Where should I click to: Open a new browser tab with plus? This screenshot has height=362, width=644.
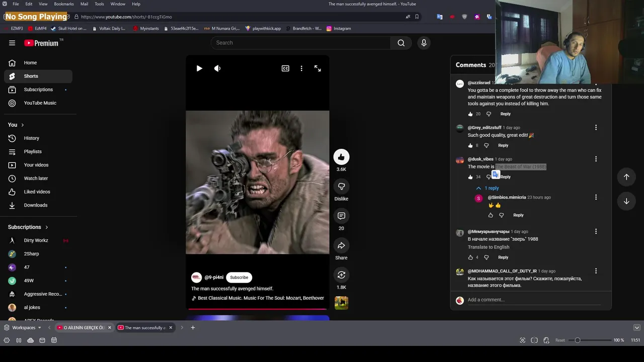pos(193,328)
